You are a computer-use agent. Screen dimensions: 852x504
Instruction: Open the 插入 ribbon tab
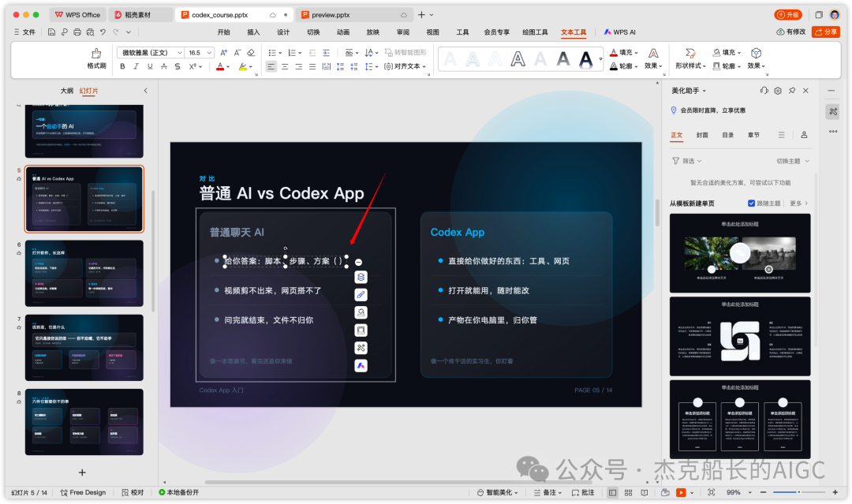tap(253, 32)
